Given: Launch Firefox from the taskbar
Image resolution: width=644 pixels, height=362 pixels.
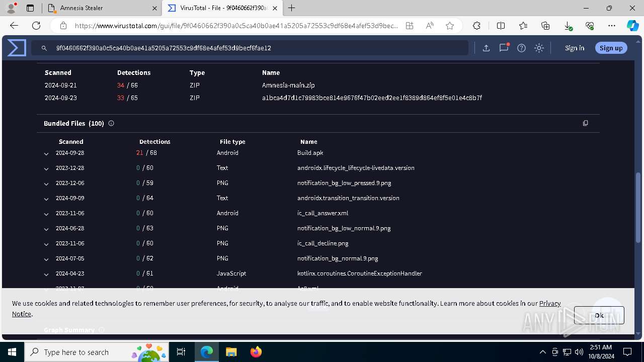Looking at the screenshot, I should (x=256, y=352).
